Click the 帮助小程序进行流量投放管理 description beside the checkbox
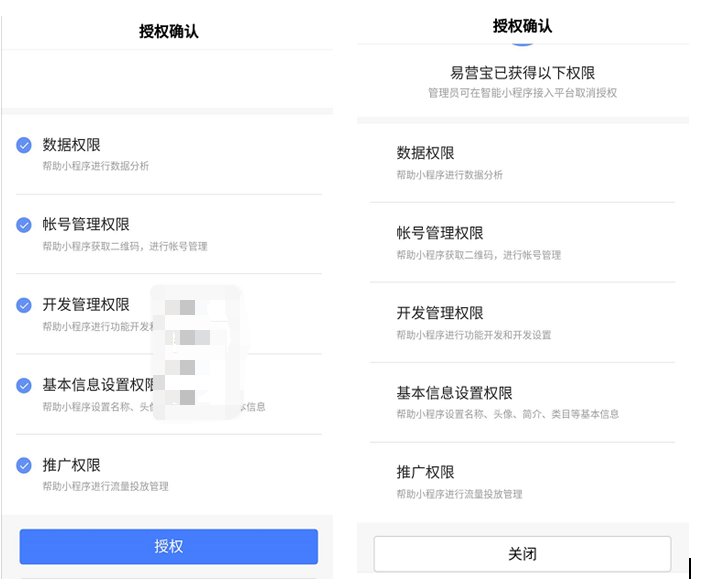The width and height of the screenshot is (712, 587). (105, 486)
